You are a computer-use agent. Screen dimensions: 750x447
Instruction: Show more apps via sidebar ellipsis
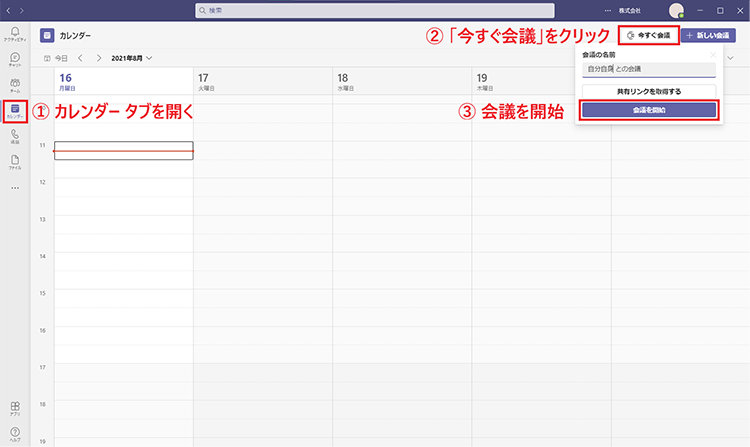pos(15,188)
